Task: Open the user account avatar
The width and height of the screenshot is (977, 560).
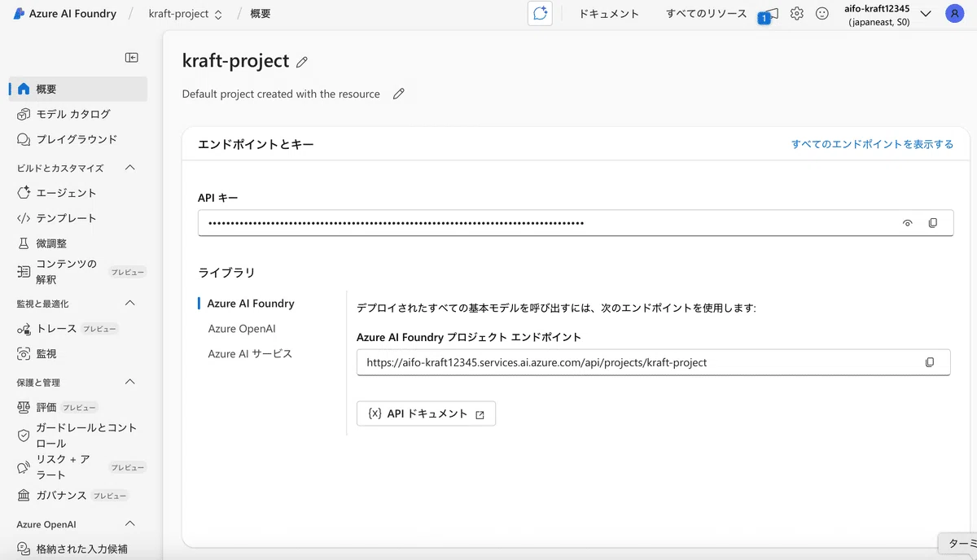Action: (954, 14)
